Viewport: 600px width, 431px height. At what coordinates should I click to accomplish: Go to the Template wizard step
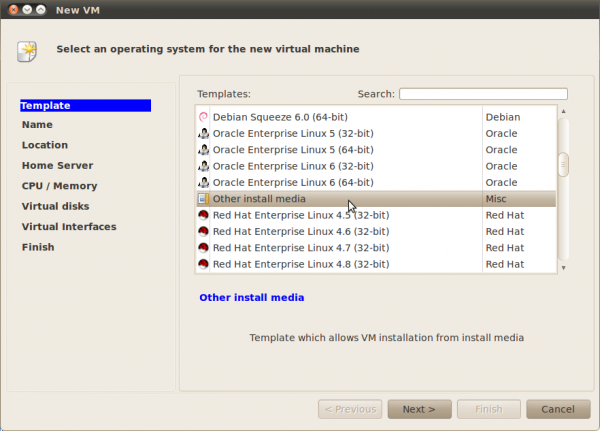[x=85, y=106]
